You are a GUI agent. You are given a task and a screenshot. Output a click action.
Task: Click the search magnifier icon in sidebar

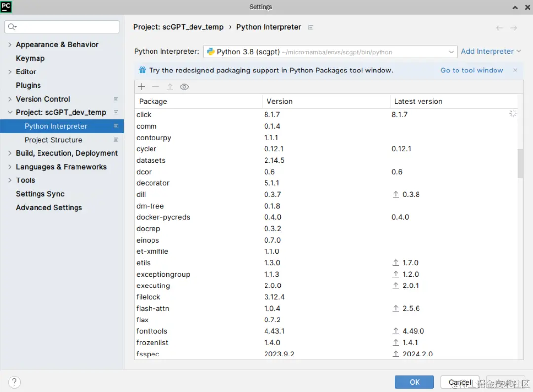pyautogui.click(x=12, y=27)
